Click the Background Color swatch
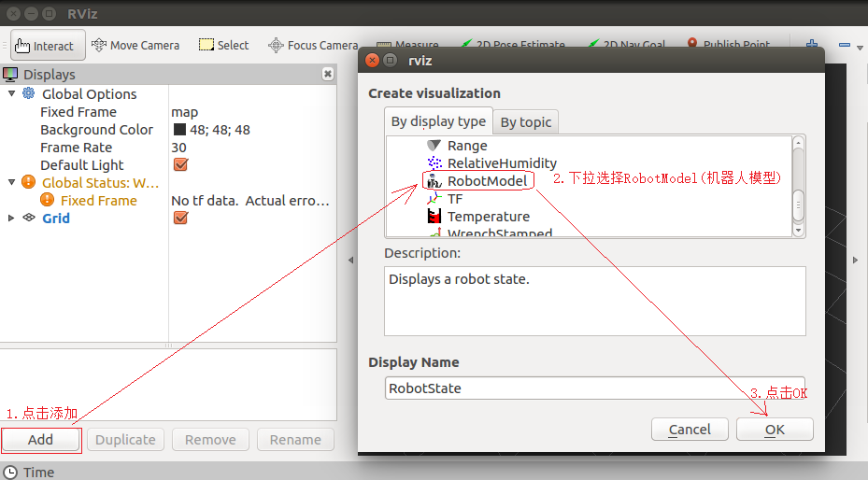The image size is (868, 480). click(179, 130)
